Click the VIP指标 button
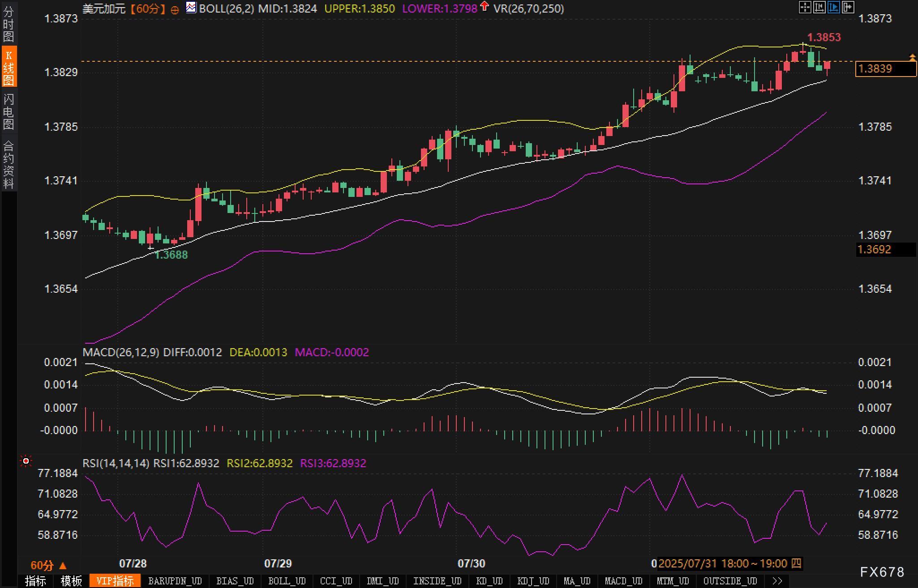This screenshot has height=588, width=918. point(115,581)
